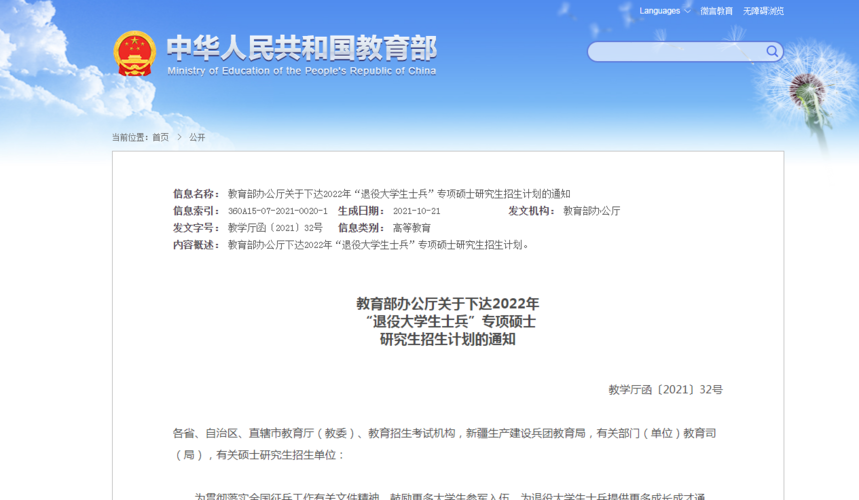The image size is (859, 500).
Task: Click the generation date 2021-10-21
Action: click(x=416, y=211)
